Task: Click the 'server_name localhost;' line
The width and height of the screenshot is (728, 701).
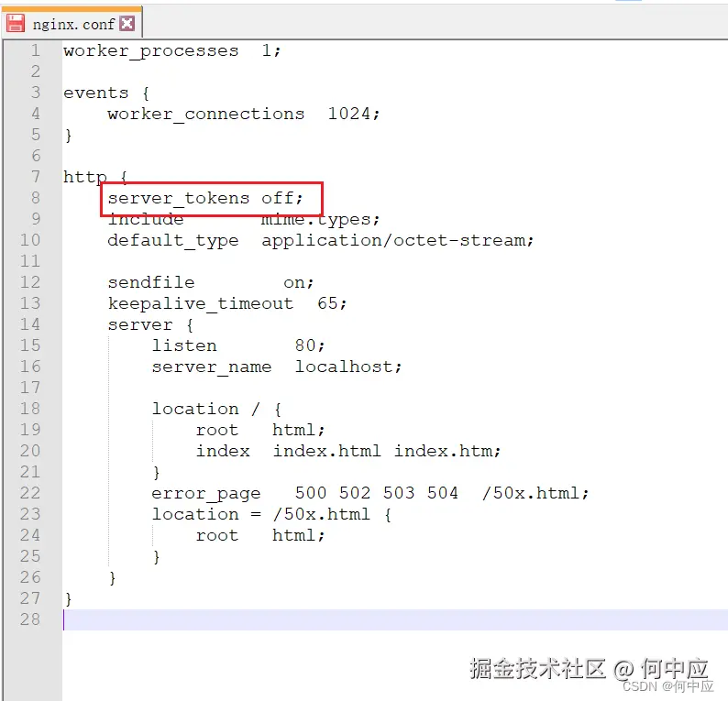Action: pyautogui.click(x=277, y=367)
